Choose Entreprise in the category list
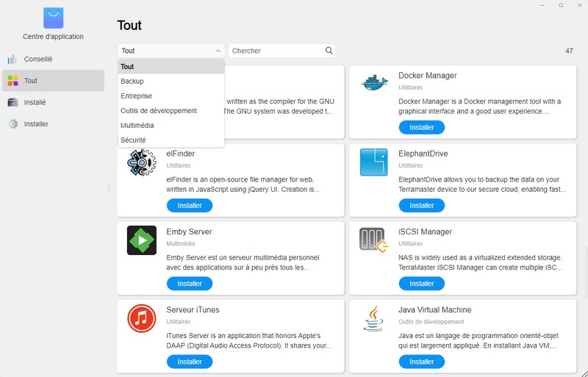The image size is (588, 377). (171, 96)
